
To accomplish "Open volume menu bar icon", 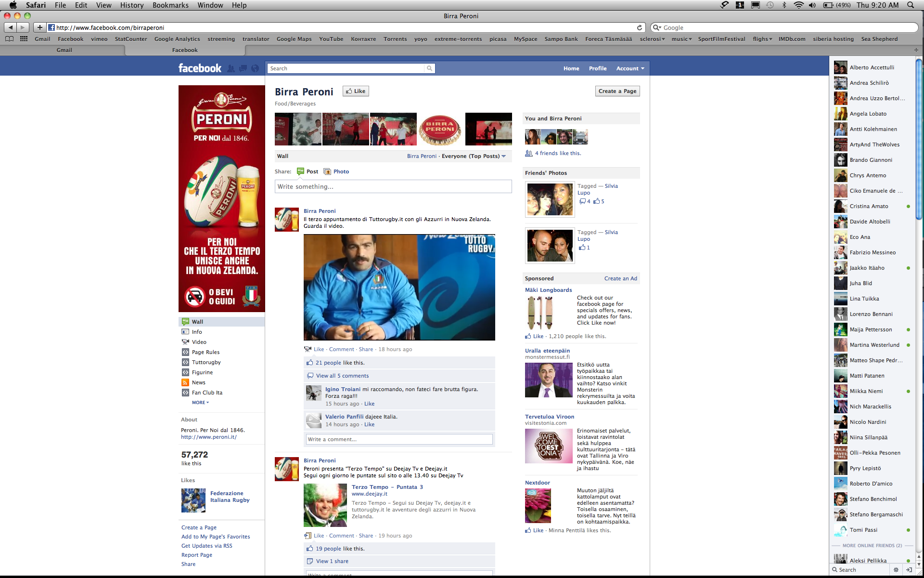I will pos(812,5).
